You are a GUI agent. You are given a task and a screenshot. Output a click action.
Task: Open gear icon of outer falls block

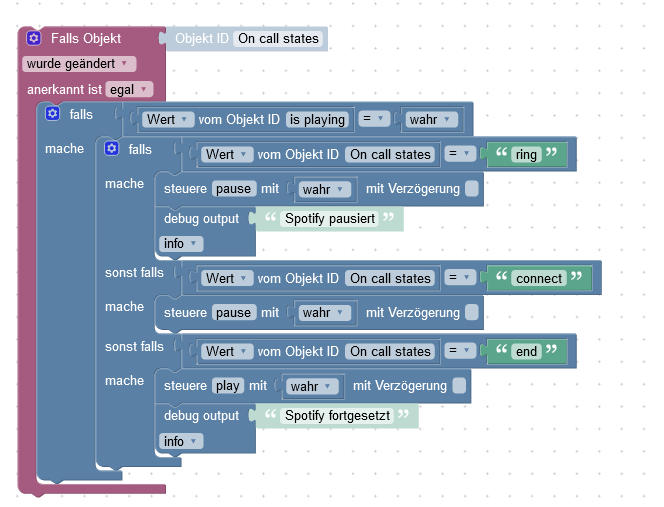point(53,114)
